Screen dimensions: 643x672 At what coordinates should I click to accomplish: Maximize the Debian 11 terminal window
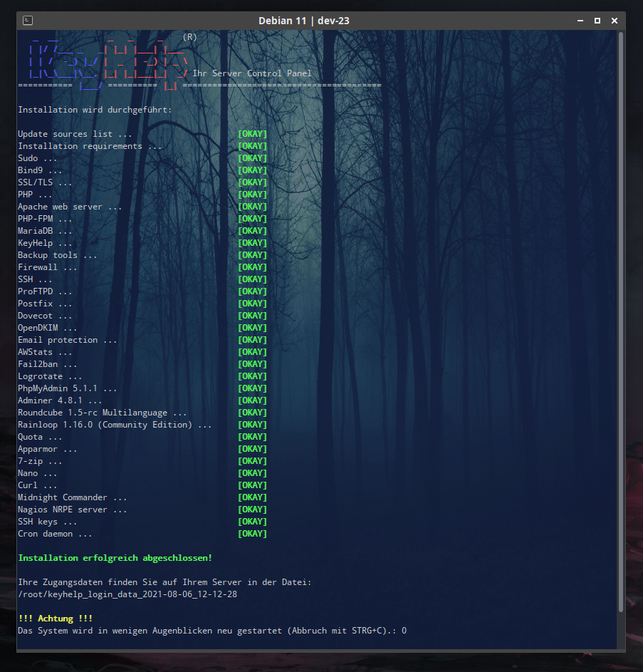pos(597,21)
